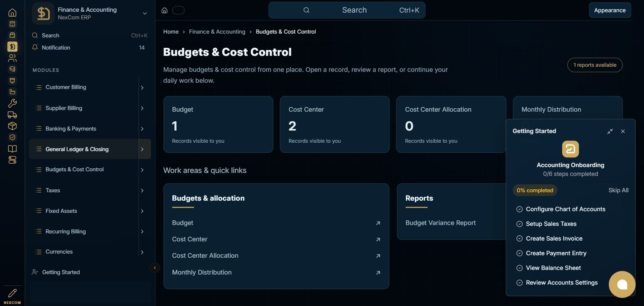Image resolution: width=644 pixels, height=306 pixels.
Task: Click the storefront icon in the left rail
Action: (12, 35)
